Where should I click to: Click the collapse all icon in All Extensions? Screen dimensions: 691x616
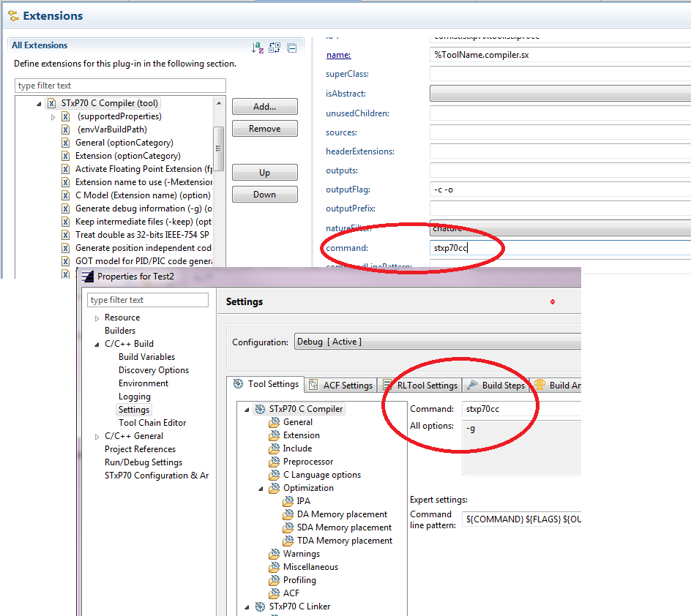tap(291, 48)
